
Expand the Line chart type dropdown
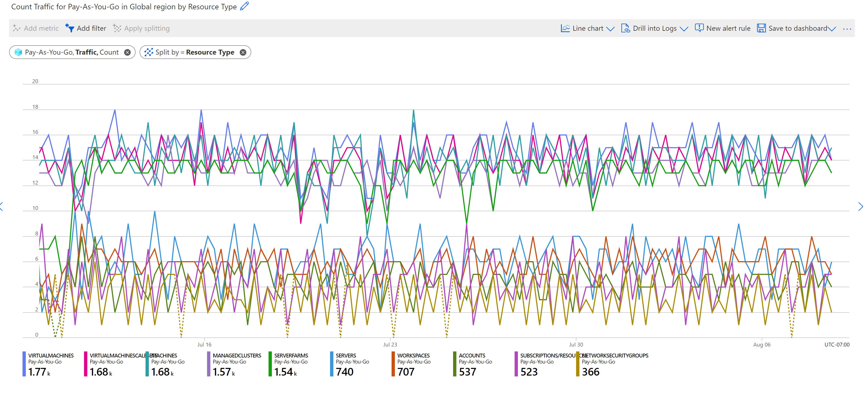point(610,29)
